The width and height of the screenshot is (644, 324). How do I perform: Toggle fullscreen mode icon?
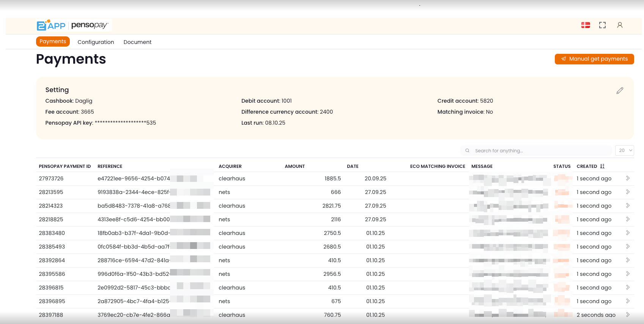pyautogui.click(x=602, y=25)
